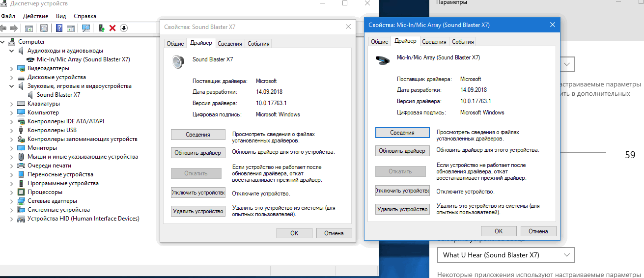Toggle the show/hide console tree toolbar icon
This screenshot has width=644, height=278.
29,28
